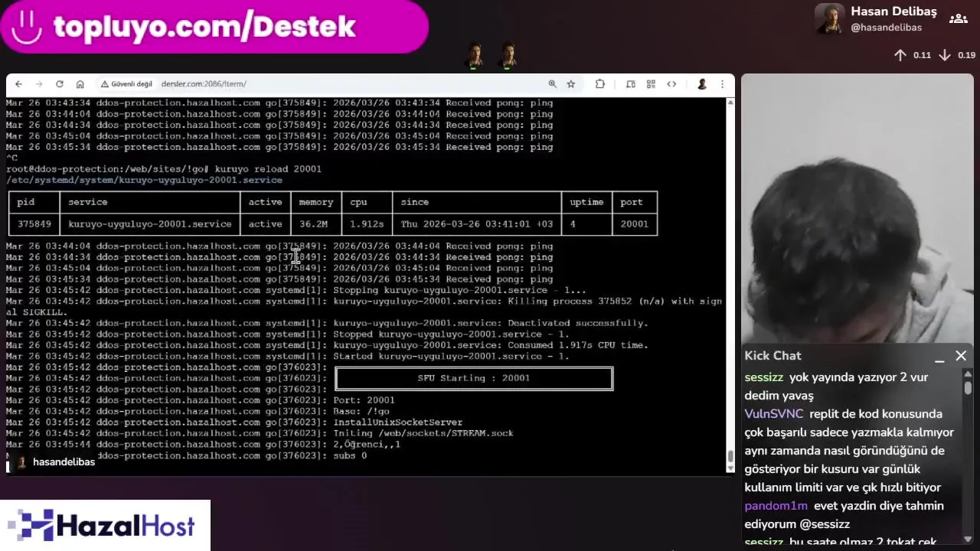
Task: Click the 1.912s cpu cell
Action: point(367,224)
